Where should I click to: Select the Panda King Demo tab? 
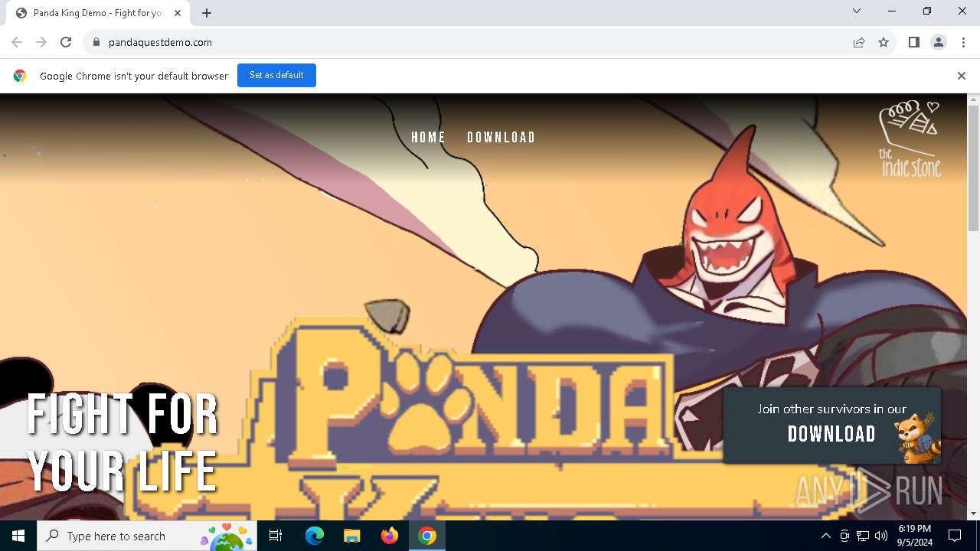coord(98,13)
